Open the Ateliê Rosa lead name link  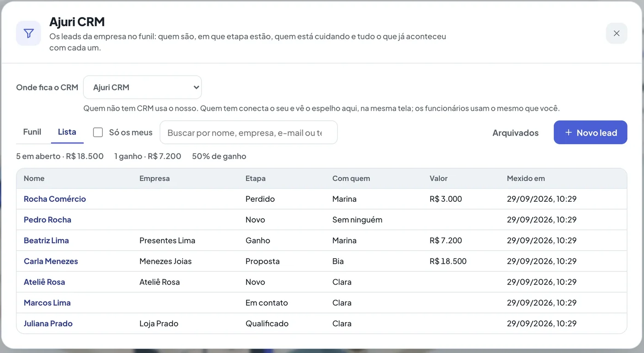coord(45,282)
